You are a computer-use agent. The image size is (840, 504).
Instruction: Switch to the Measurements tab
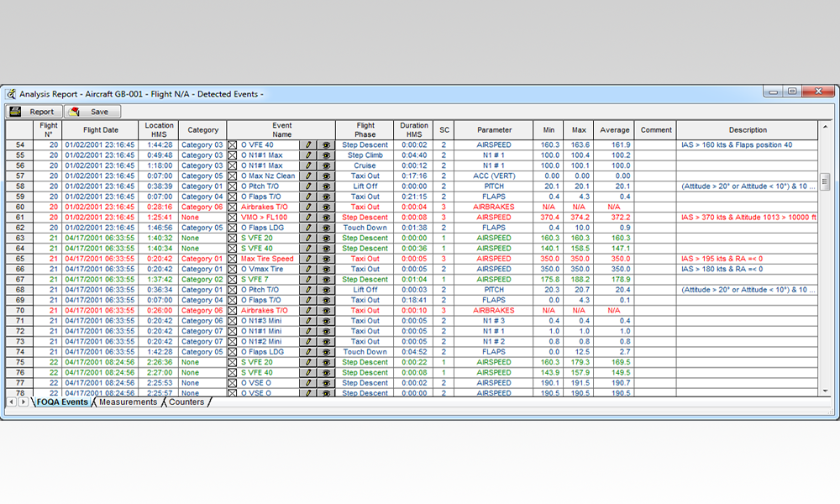click(128, 402)
